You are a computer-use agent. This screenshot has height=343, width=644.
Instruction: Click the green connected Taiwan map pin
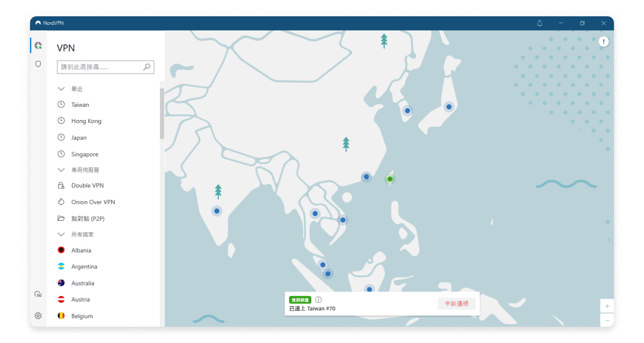coord(390,179)
